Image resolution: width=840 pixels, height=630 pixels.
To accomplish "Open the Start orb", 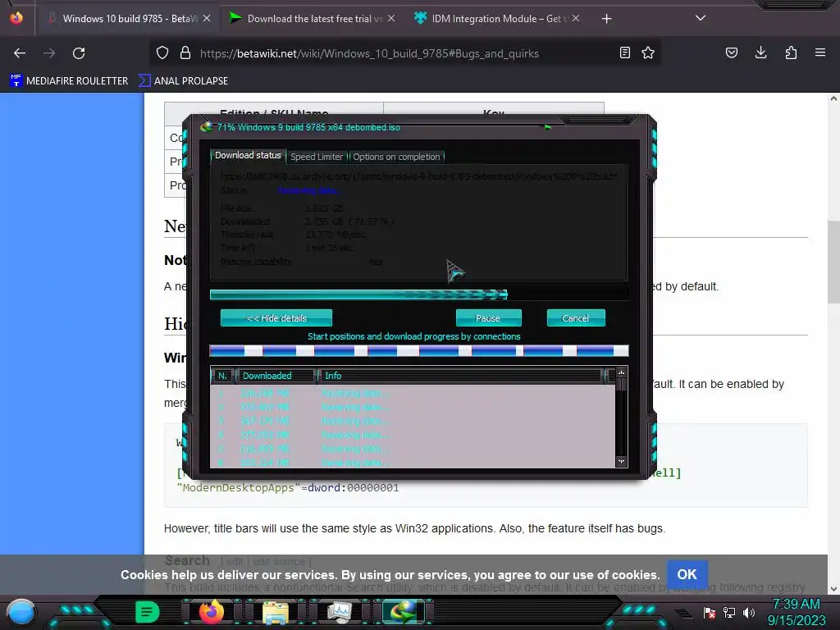I will click(21, 612).
